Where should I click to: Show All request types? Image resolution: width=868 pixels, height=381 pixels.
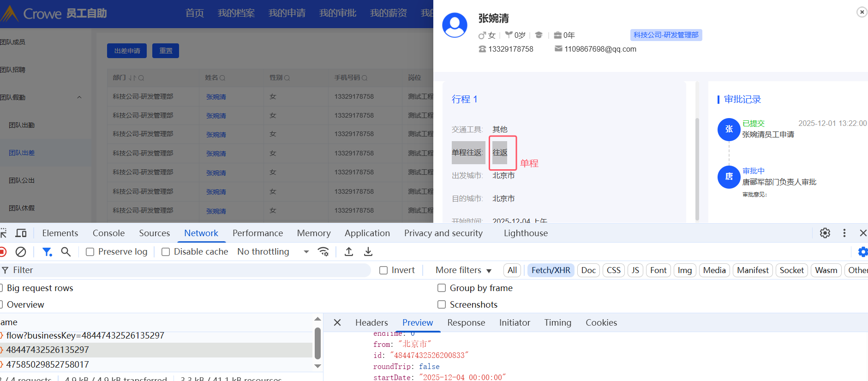pos(512,270)
